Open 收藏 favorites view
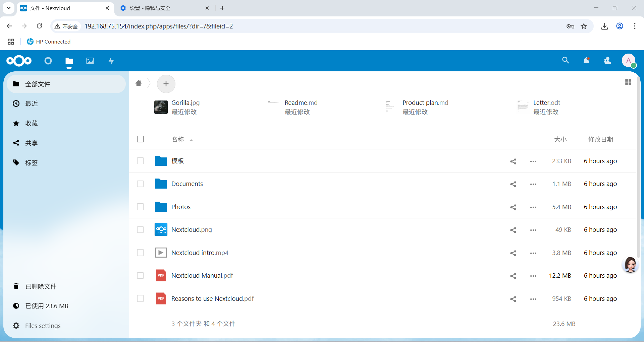 click(x=66, y=123)
